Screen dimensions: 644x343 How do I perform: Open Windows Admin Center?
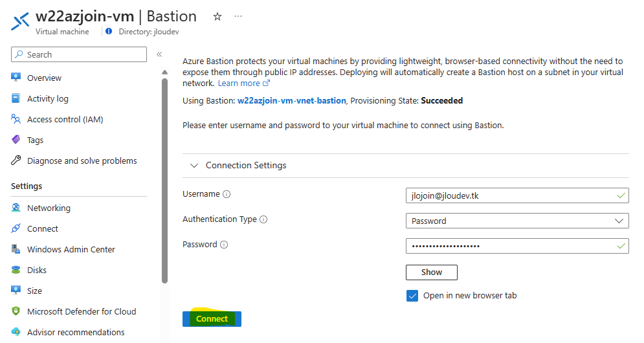click(71, 249)
